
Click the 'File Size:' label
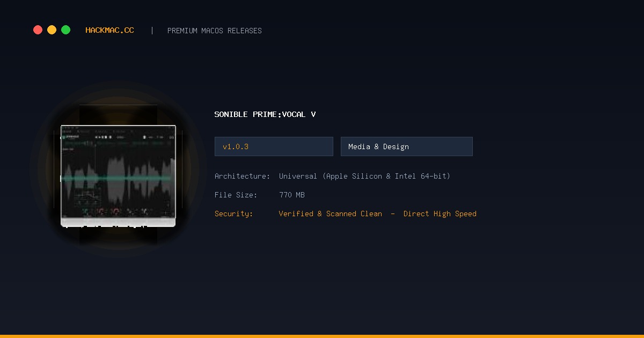coord(236,195)
